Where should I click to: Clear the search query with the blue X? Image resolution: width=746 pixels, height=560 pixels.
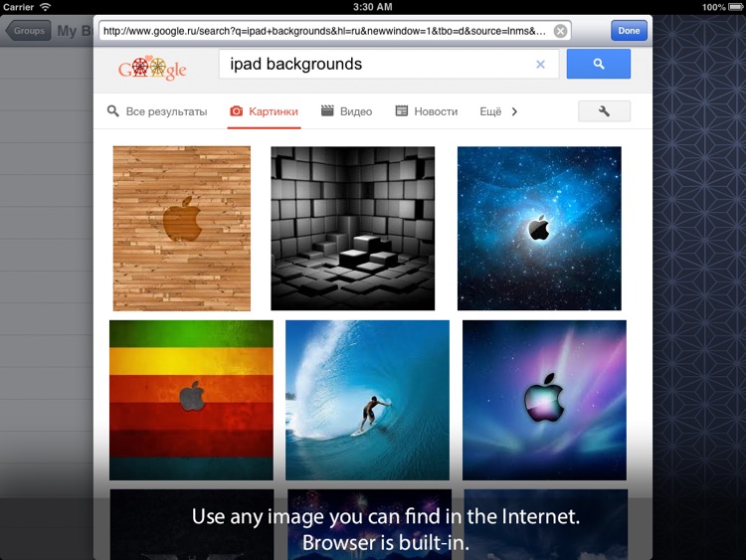[x=540, y=65]
